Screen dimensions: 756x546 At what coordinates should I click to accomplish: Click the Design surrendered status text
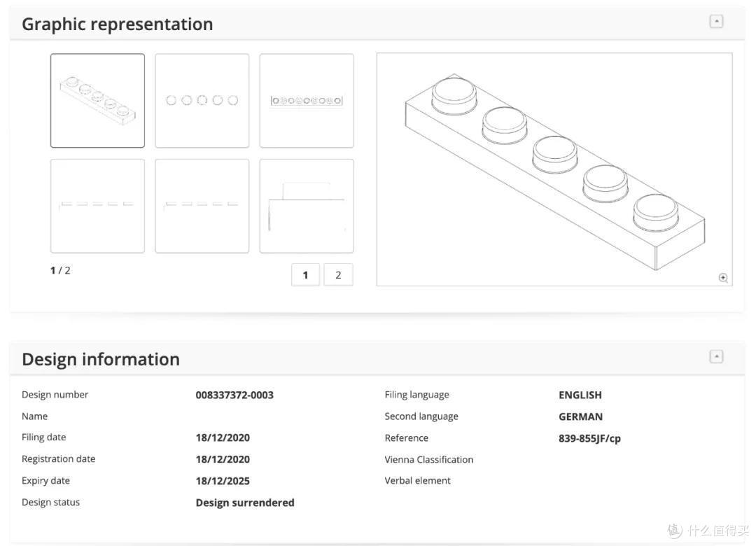tap(245, 503)
